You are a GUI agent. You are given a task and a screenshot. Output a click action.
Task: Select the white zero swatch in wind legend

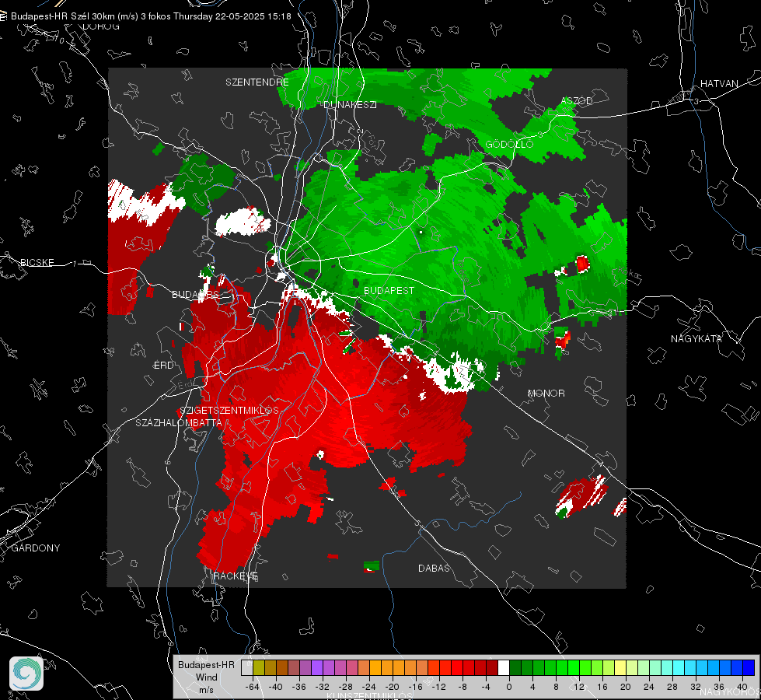[504, 668]
